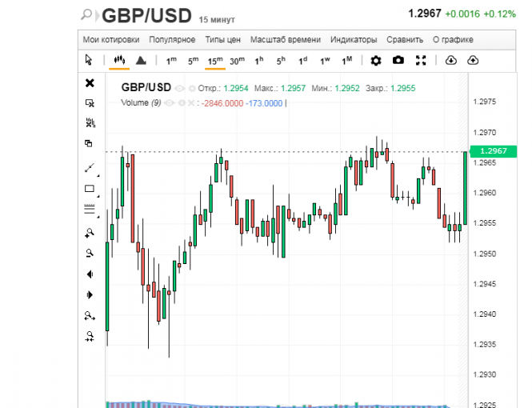The width and height of the screenshot is (532, 408).
Task: Click the left arrow to move the chart left
Action: tap(90, 274)
